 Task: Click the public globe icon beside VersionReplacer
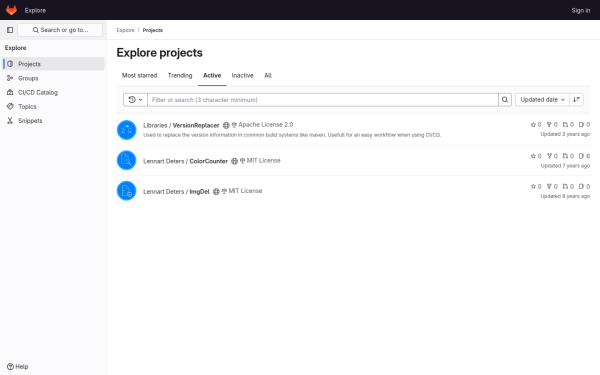226,126
